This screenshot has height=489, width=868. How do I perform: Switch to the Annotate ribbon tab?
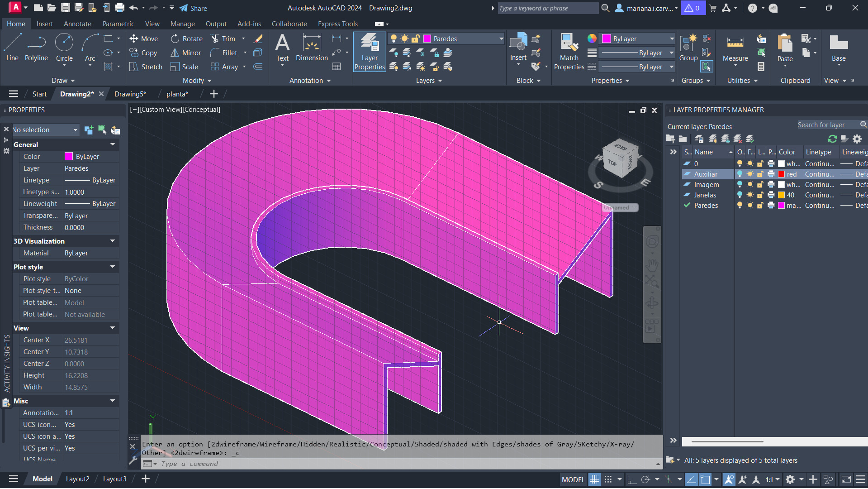77,24
